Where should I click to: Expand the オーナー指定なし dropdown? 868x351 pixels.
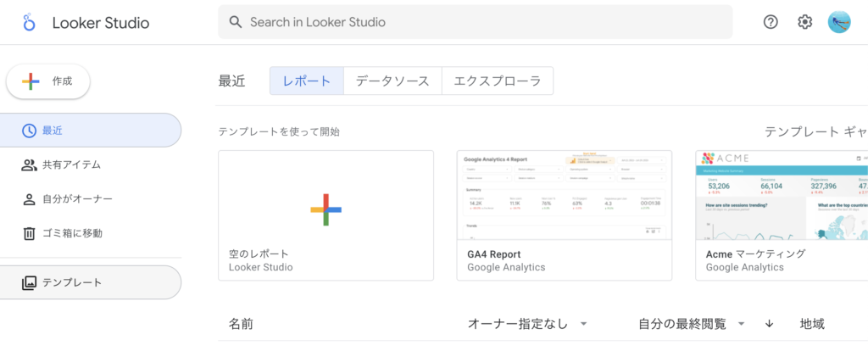point(584,324)
